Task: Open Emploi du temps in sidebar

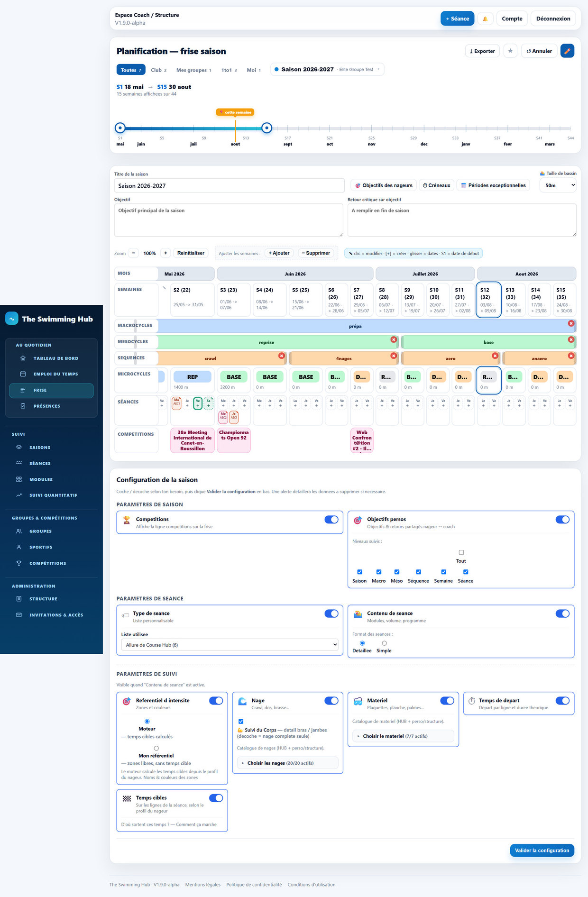Action: pos(51,374)
